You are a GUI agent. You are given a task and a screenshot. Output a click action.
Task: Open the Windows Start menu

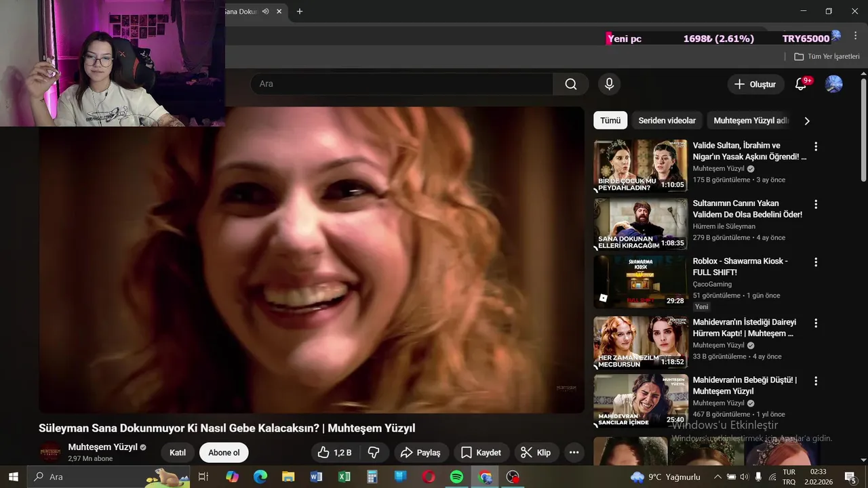(13, 477)
